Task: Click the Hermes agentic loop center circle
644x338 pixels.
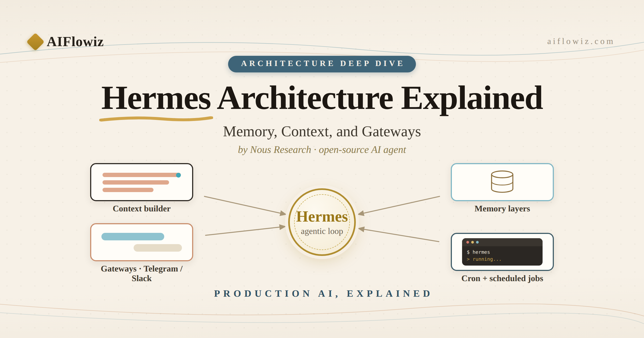Action: pyautogui.click(x=322, y=222)
